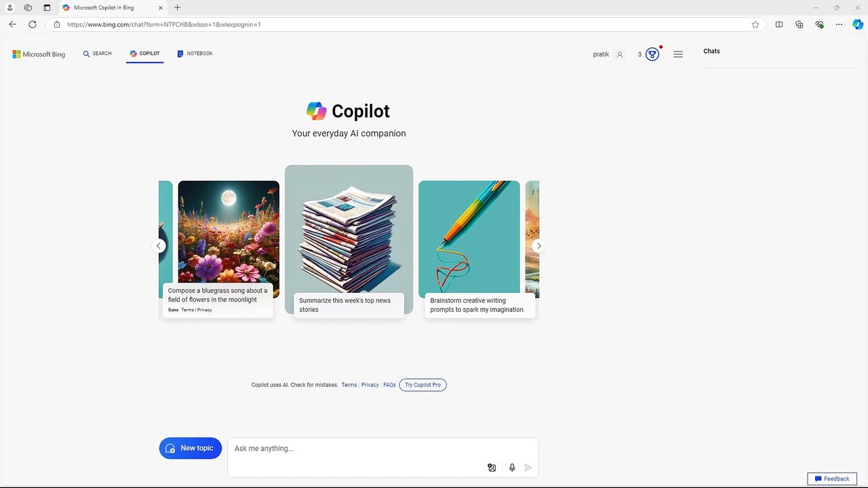The height and width of the screenshot is (488, 868).
Task: Open the Workspaces icon in title bar
Action: (x=28, y=7)
